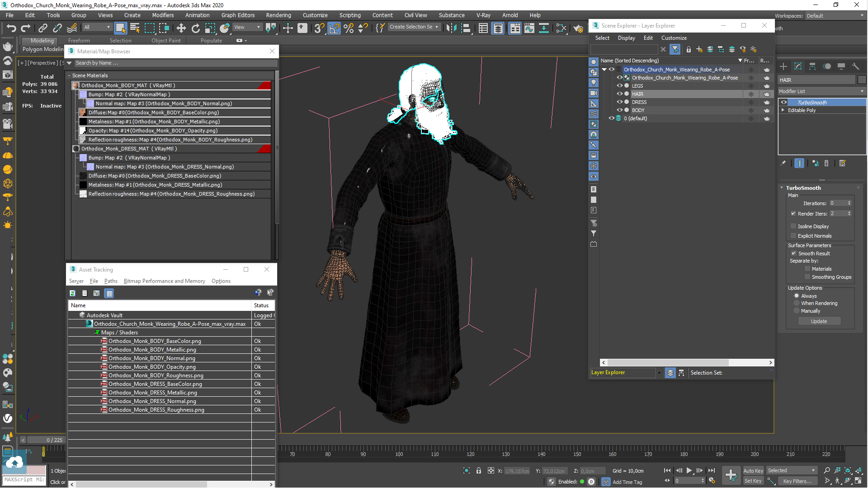The image size is (868, 488).
Task: Collapse the TurboSmooth rollout
Action: [x=782, y=188]
